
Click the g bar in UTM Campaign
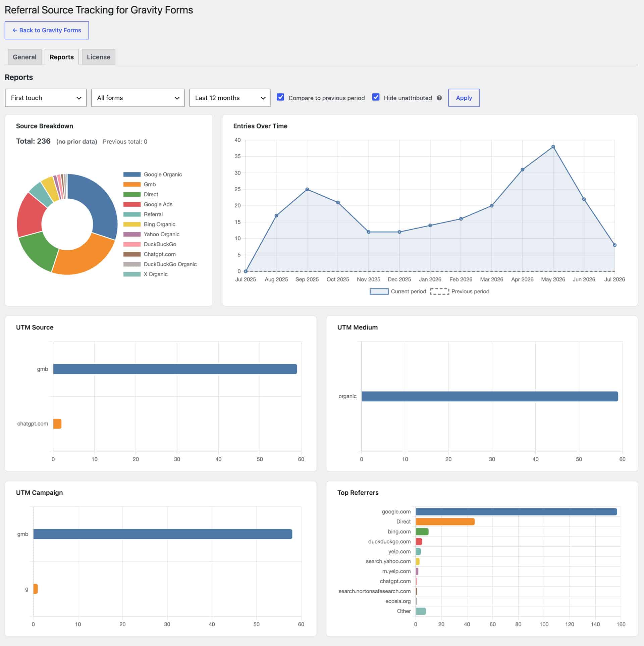click(36, 589)
